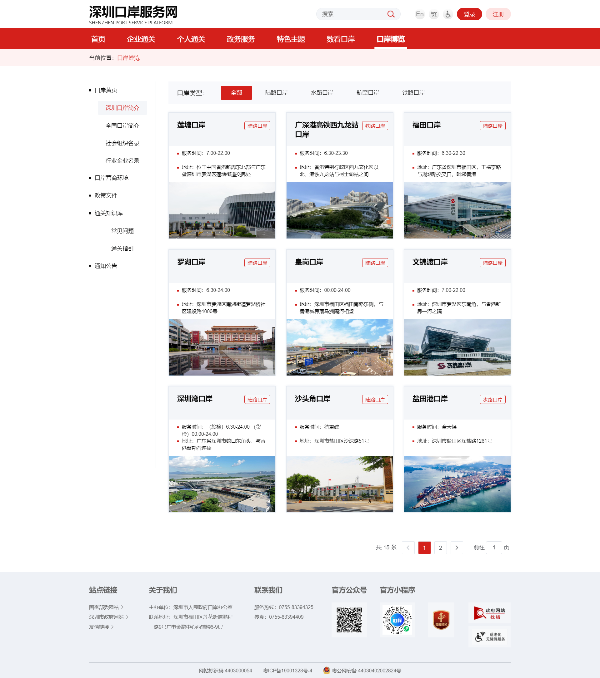Select the 全部 port type filter
This screenshot has width=600, height=678.
tap(236, 92)
